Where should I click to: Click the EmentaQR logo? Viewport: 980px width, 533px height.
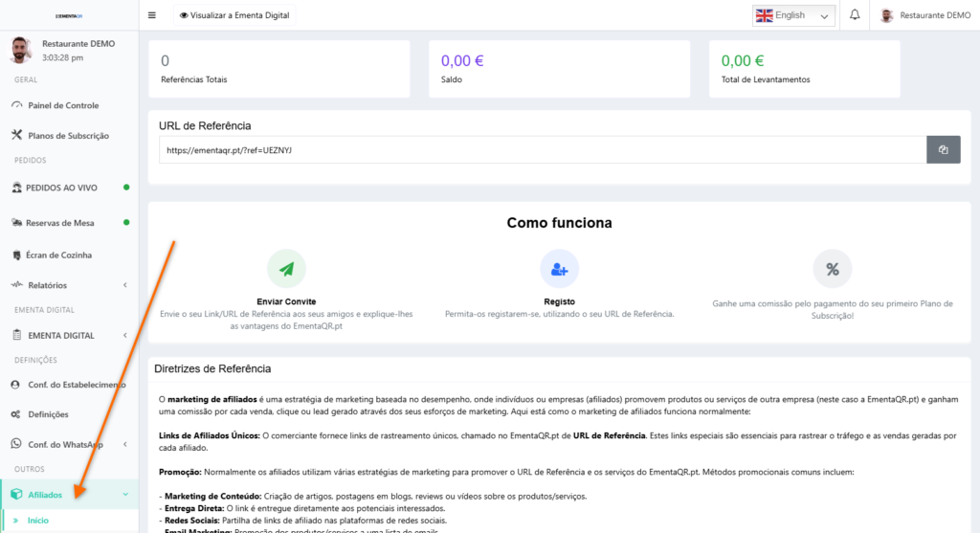(x=69, y=15)
